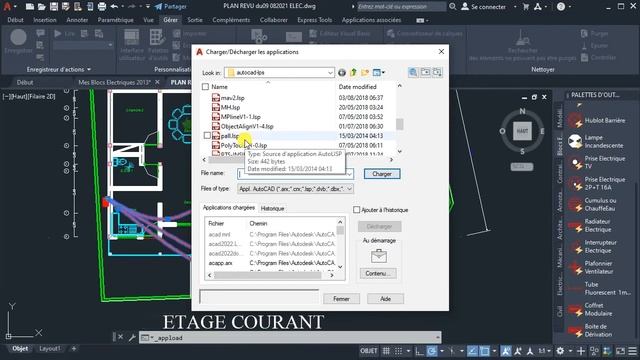Tick the checkbox beside pall.lsp
This screenshot has width=640, height=360.
pos(207,136)
